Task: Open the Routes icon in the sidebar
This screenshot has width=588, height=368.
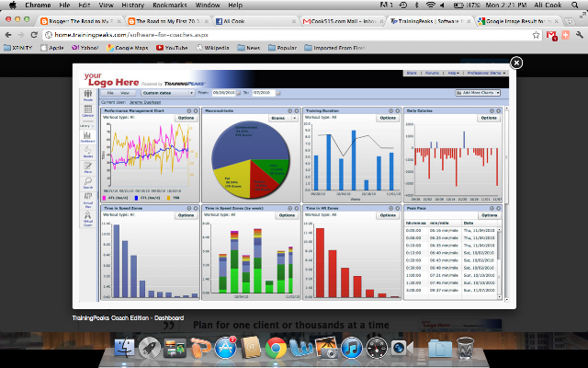Action: 88,152
